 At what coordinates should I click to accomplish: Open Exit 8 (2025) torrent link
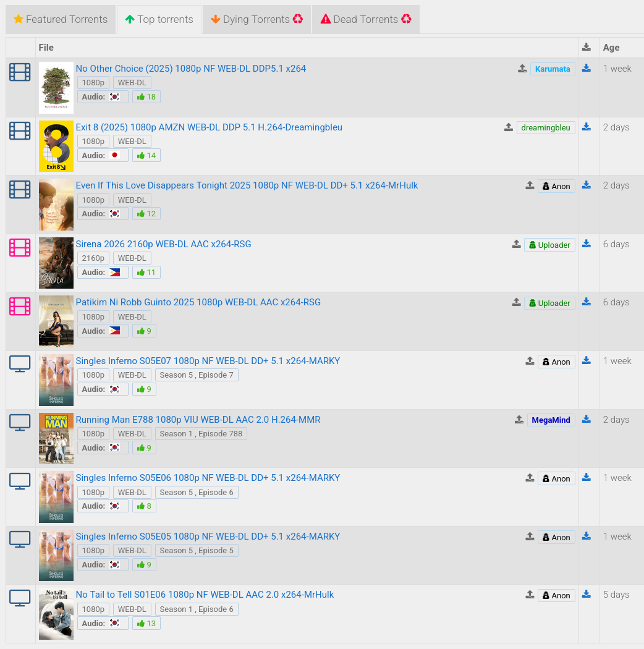click(x=209, y=127)
